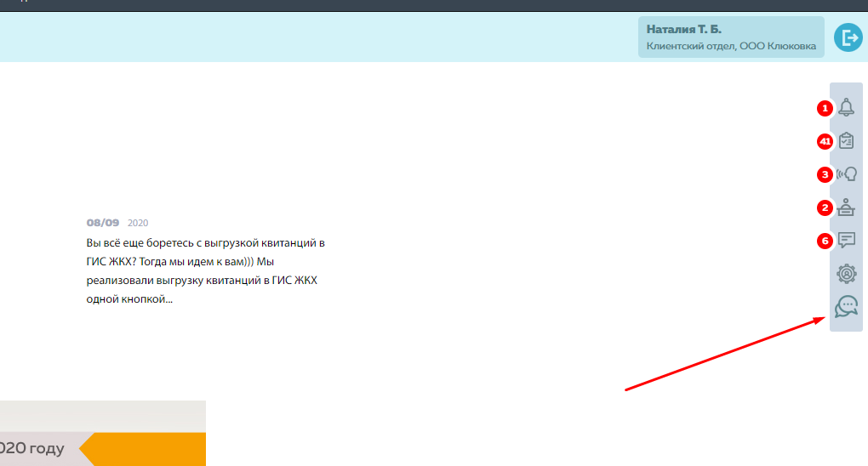The width and height of the screenshot is (868, 466).
Task: Click the red badge showing 2
Action: tap(825, 208)
